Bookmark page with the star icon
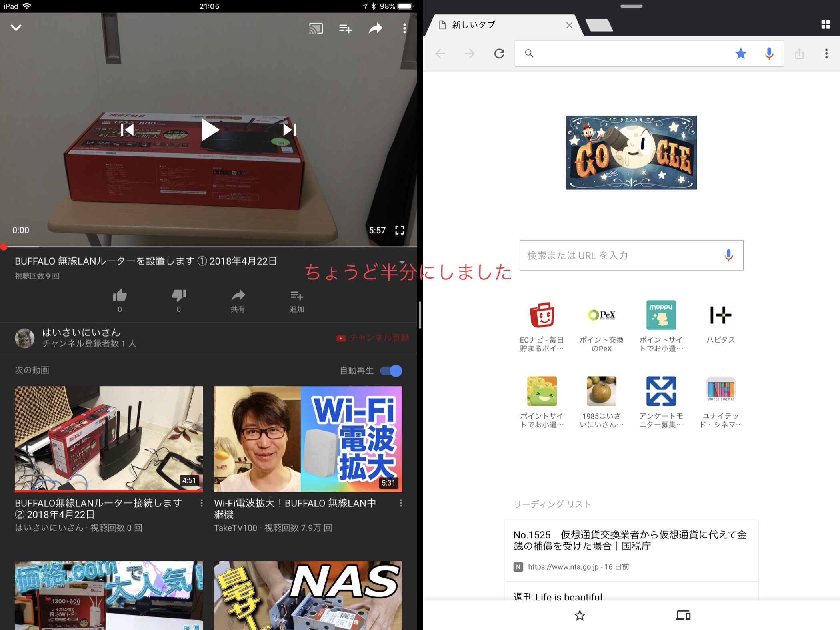Viewport: 840px width, 630px height. 741,53
